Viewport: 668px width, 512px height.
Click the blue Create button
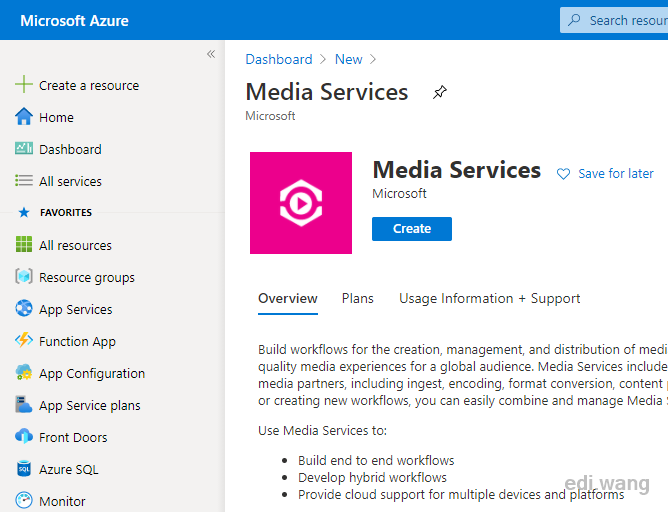(412, 229)
